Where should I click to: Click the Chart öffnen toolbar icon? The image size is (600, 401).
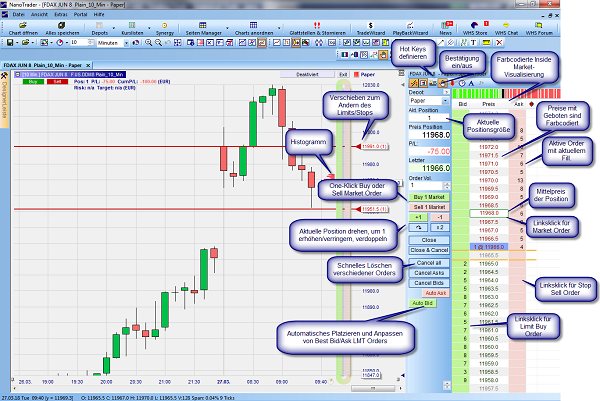[x=22, y=29]
